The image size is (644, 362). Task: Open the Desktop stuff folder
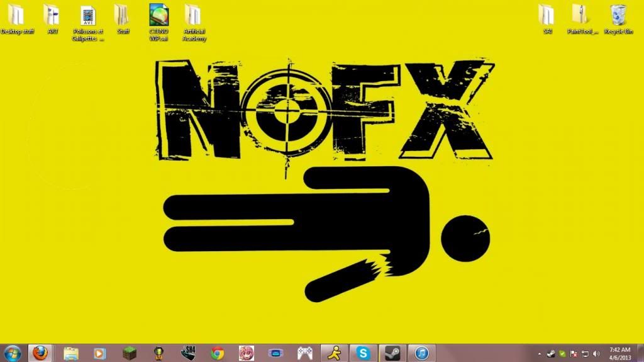[x=17, y=20]
